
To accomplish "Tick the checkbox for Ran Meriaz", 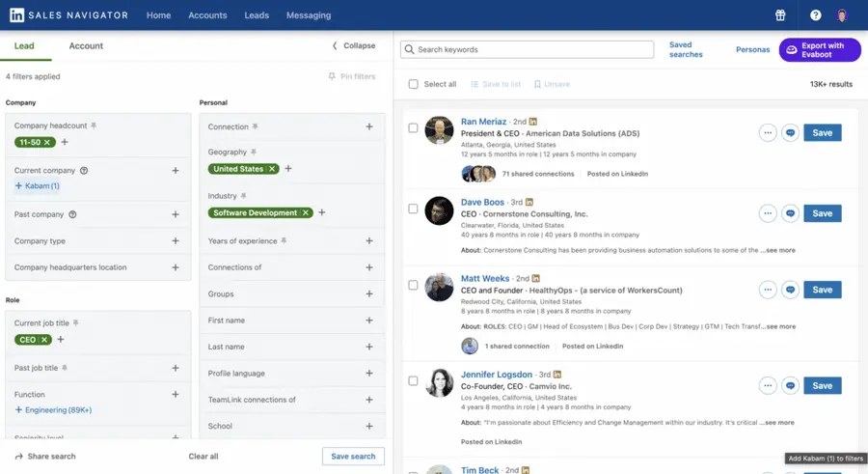I will (x=413, y=128).
